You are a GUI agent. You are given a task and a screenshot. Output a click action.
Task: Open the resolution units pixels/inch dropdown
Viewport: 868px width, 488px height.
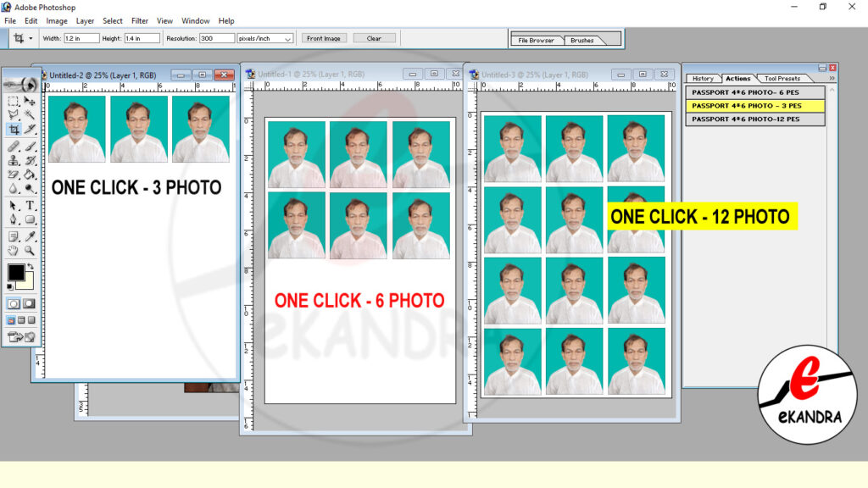(287, 39)
